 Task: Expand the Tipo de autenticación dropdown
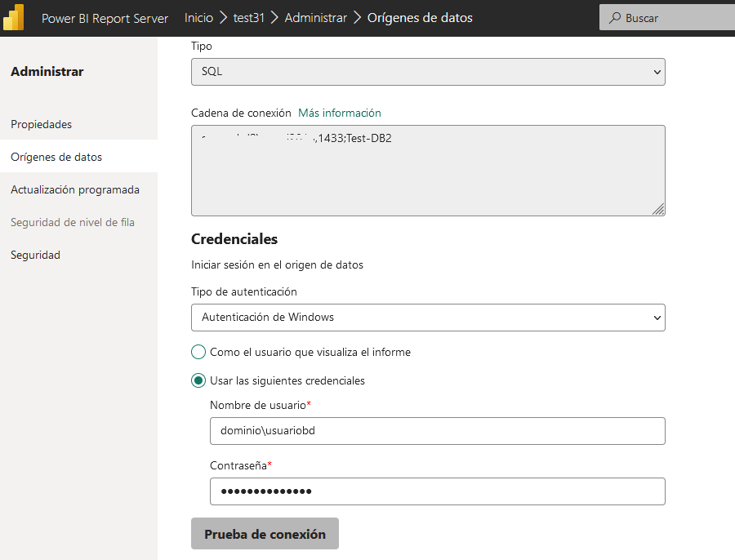point(428,317)
